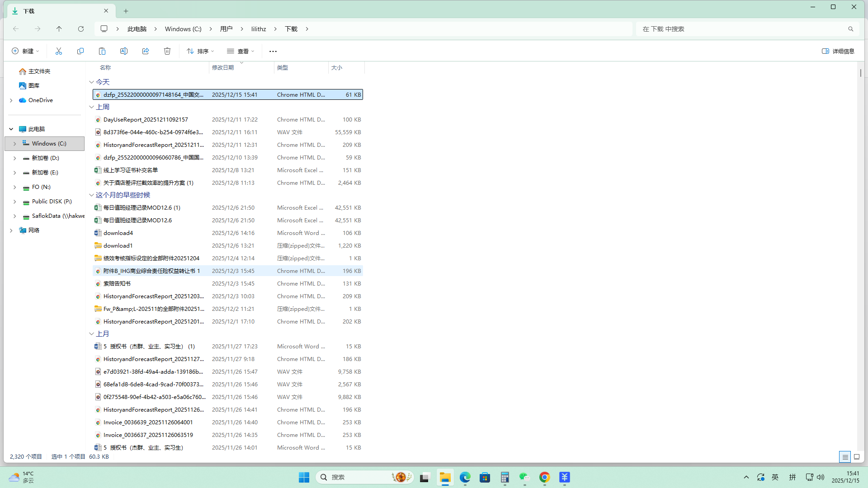Click the Refresh icon beside address bar

click(81, 29)
